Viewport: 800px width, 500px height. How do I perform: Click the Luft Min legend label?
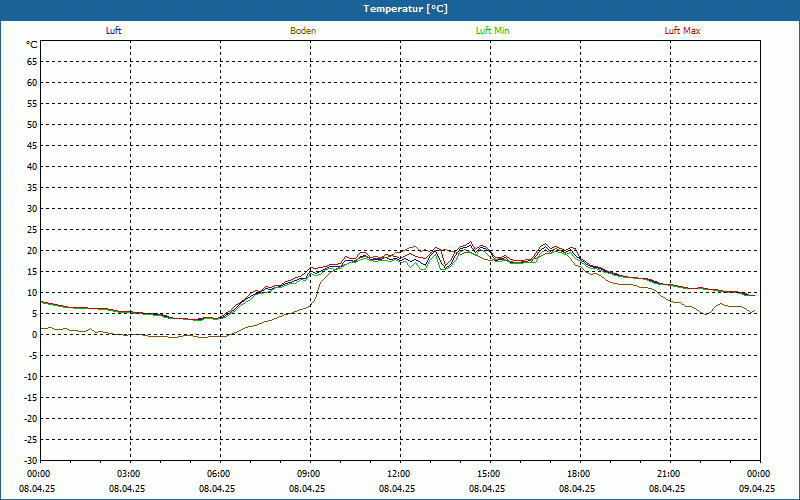pos(492,31)
